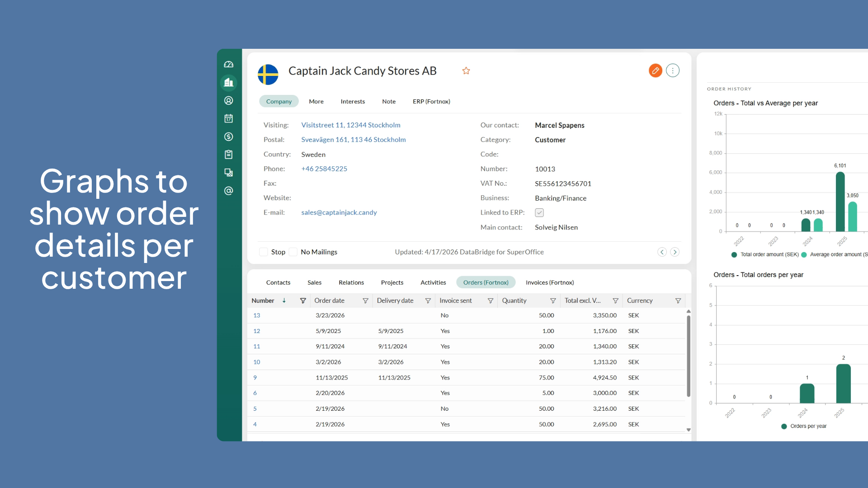The image size is (868, 488).
Task: Open the Order date column filter
Action: pos(365,301)
